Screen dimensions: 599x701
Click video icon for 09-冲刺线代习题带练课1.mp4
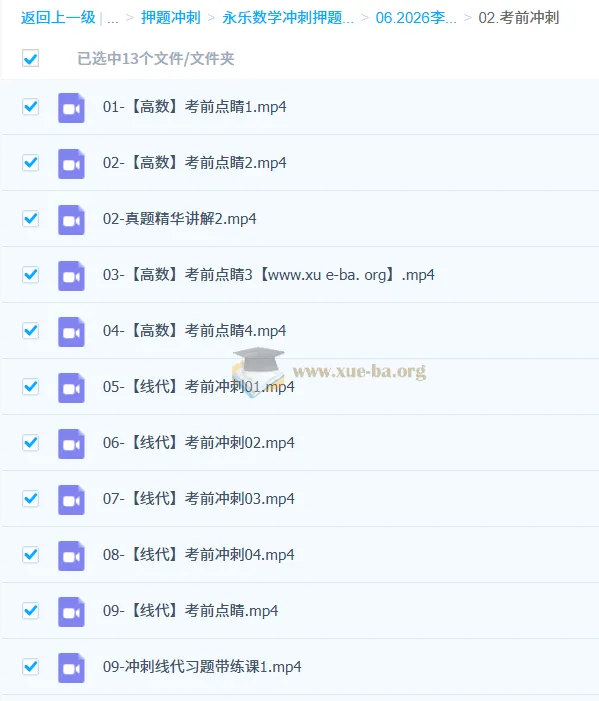71,667
